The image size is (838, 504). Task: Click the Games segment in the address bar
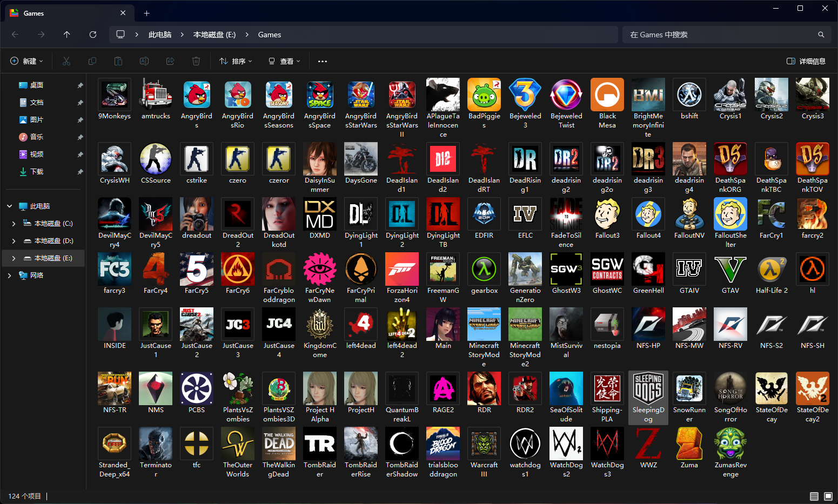pyautogui.click(x=270, y=35)
